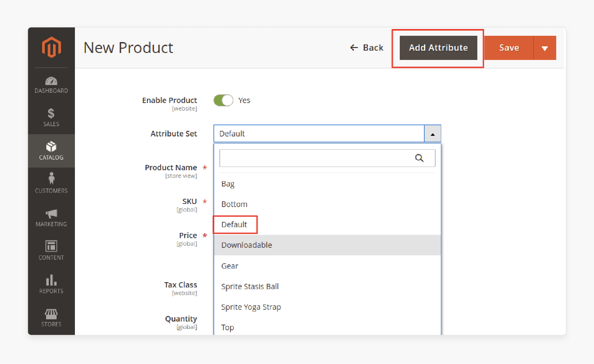Pick the Gear attribute set
Viewport: 594px width, 364px height.
(x=327, y=266)
